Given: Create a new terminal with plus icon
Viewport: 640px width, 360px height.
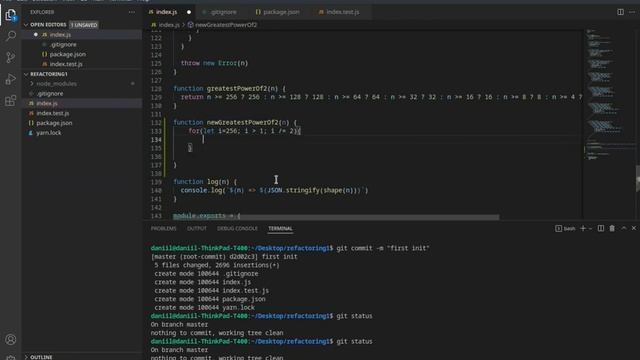Looking at the screenshot, I should (583, 229).
